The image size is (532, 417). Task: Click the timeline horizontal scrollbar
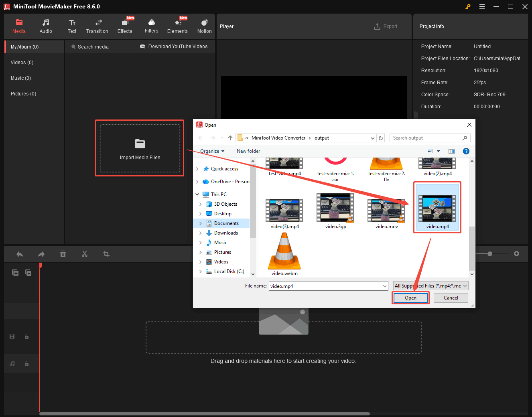(x=205, y=413)
